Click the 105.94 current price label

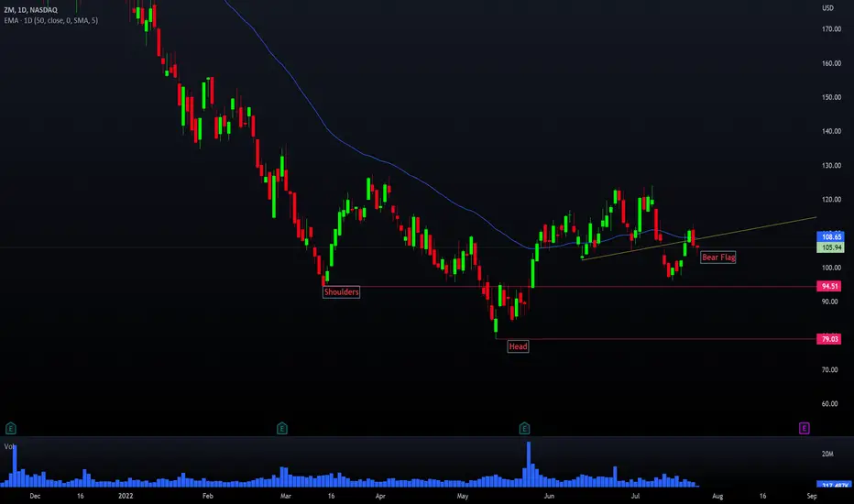click(x=830, y=247)
